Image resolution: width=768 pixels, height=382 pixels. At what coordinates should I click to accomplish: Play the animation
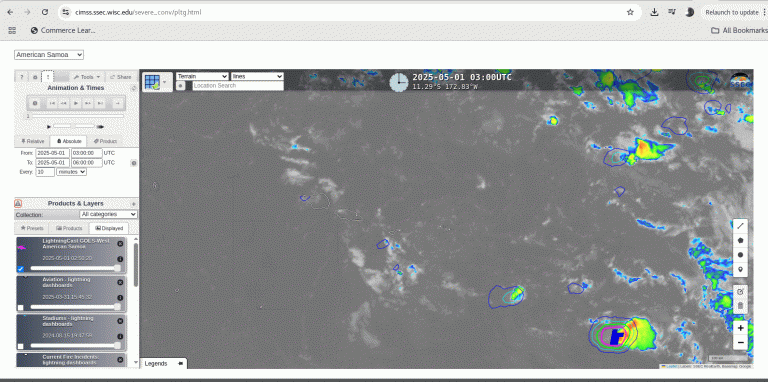(76, 103)
